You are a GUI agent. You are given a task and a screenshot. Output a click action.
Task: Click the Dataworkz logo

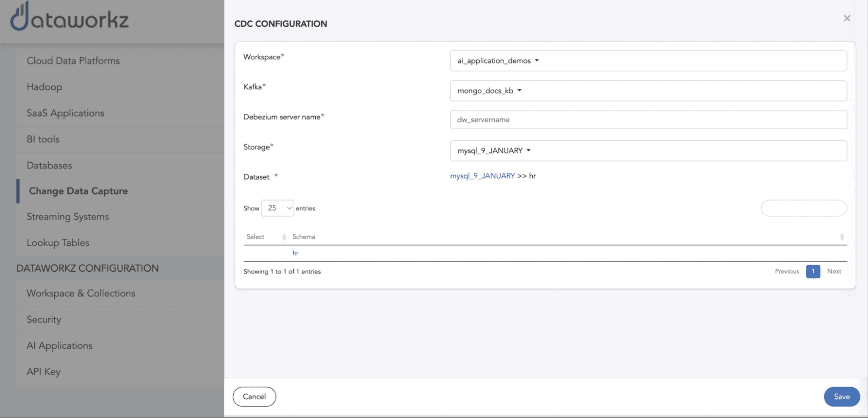coord(69,18)
